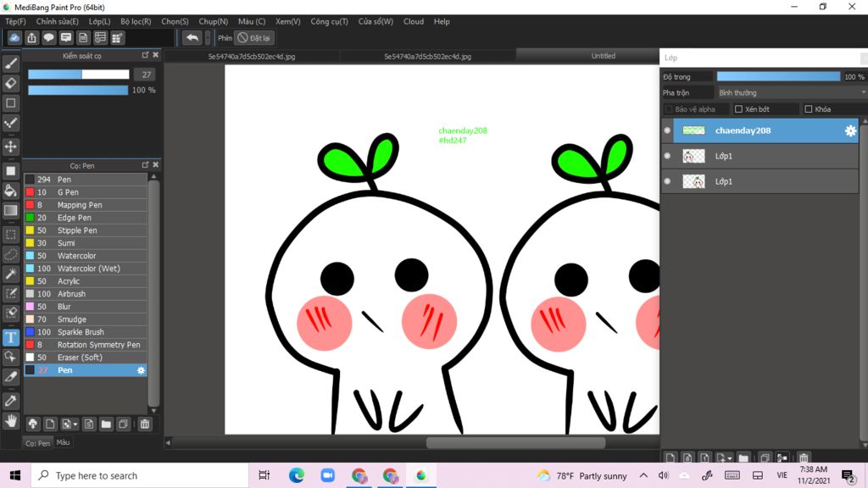Select the Bucket fill tool

[x=10, y=191]
